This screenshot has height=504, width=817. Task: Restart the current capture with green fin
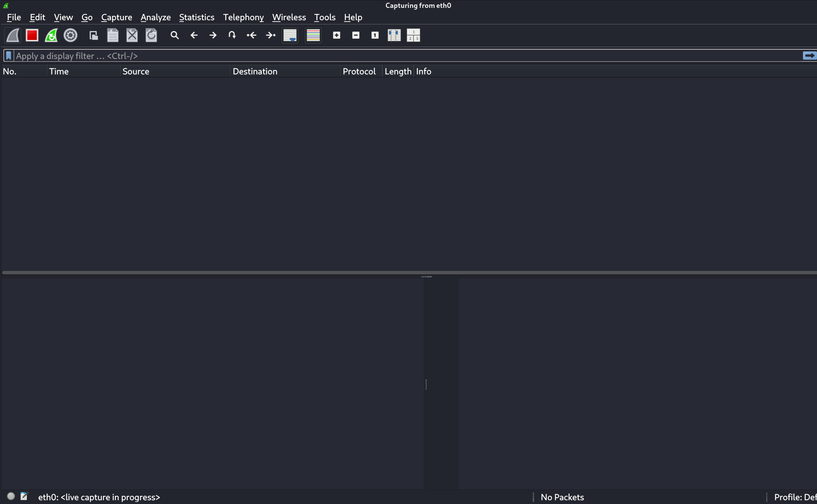coord(51,35)
